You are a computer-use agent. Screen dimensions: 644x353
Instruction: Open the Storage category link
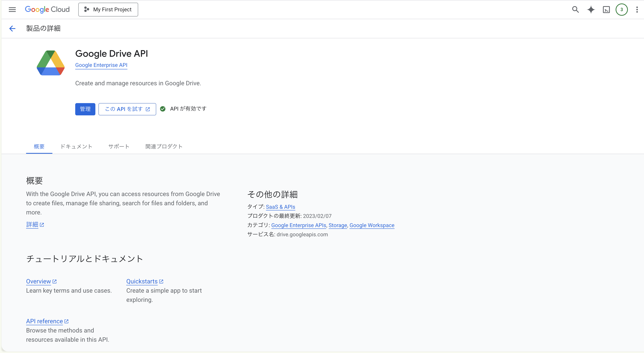(x=338, y=225)
